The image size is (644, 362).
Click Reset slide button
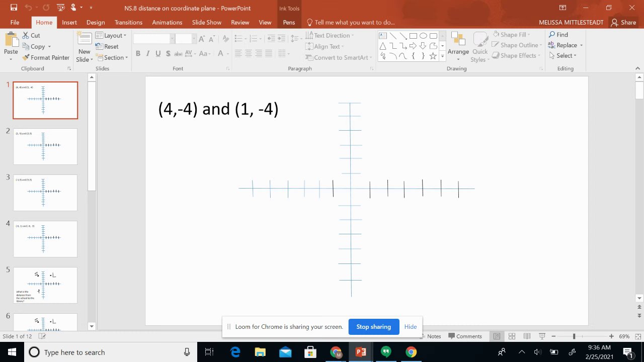click(x=107, y=46)
